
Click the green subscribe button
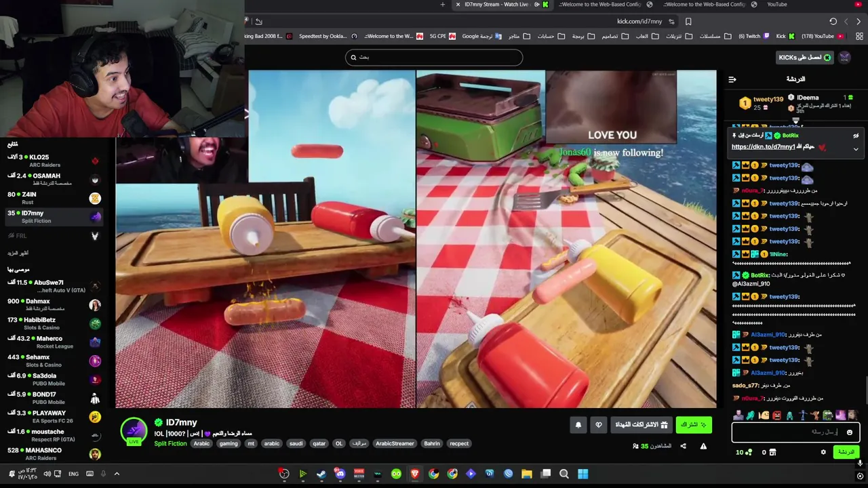point(694,425)
